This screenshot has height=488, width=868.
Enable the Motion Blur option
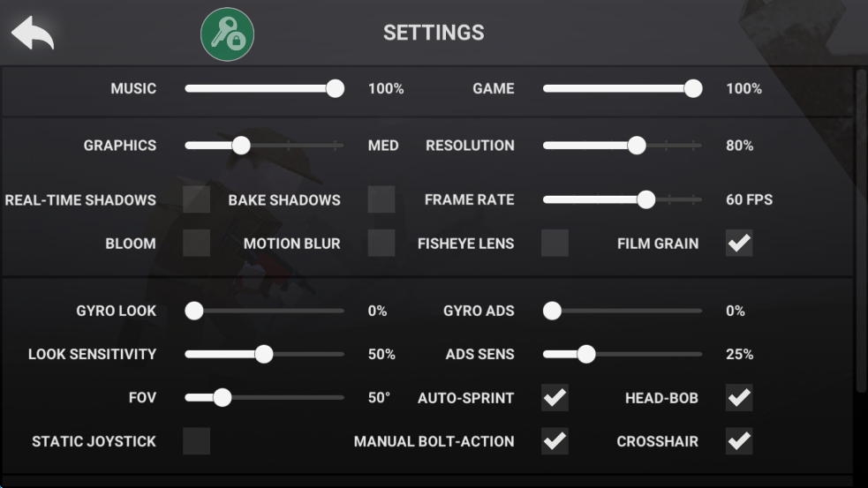[x=381, y=244]
